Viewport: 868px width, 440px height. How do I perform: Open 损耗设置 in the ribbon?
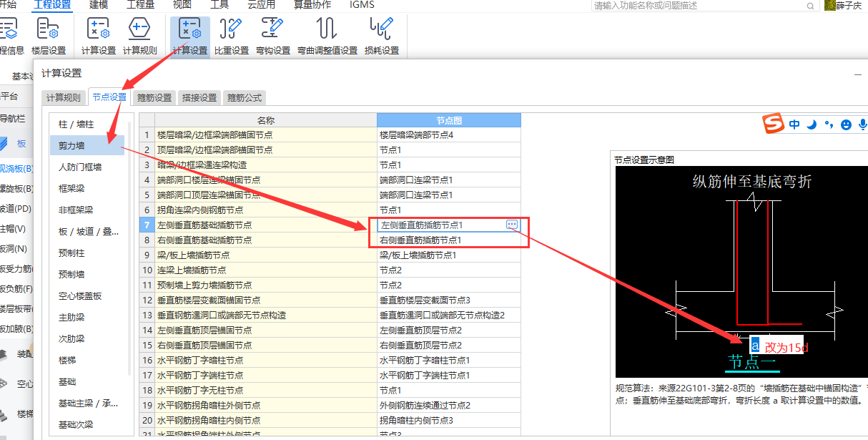pyautogui.click(x=382, y=37)
